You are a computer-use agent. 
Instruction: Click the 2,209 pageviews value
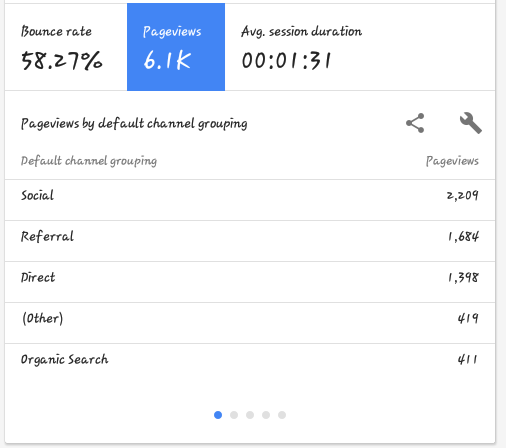(x=463, y=196)
